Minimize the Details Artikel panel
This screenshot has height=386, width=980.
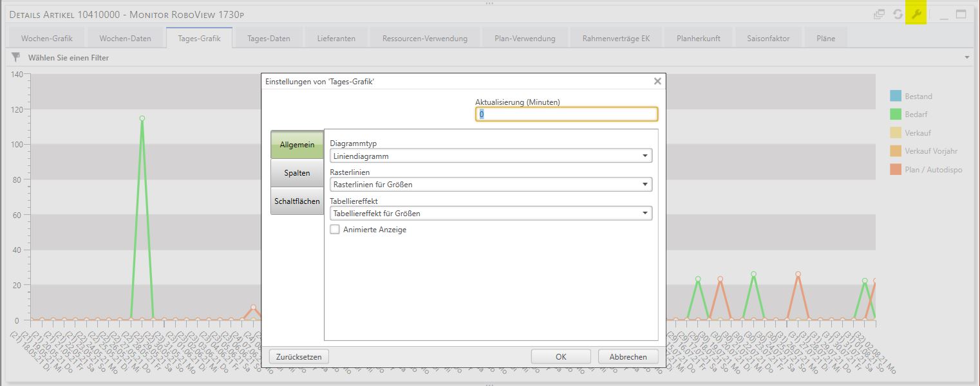coord(944,14)
